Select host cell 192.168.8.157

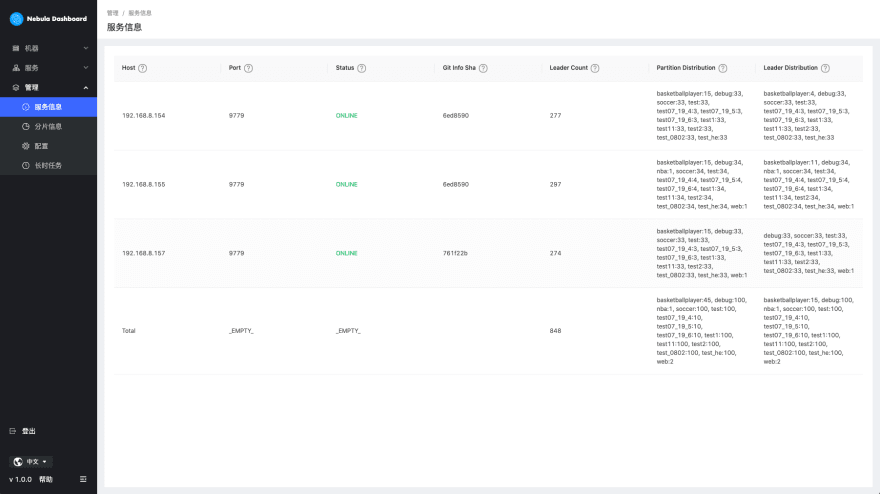coord(144,253)
